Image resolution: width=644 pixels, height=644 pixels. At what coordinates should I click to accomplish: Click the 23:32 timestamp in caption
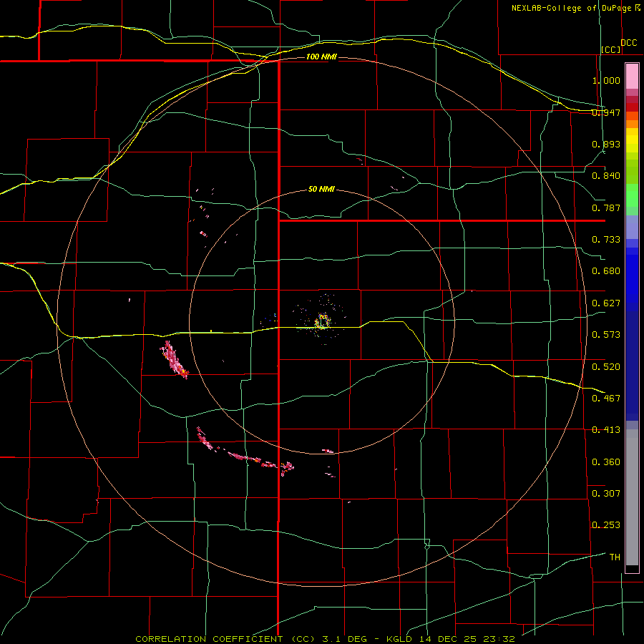(499, 639)
